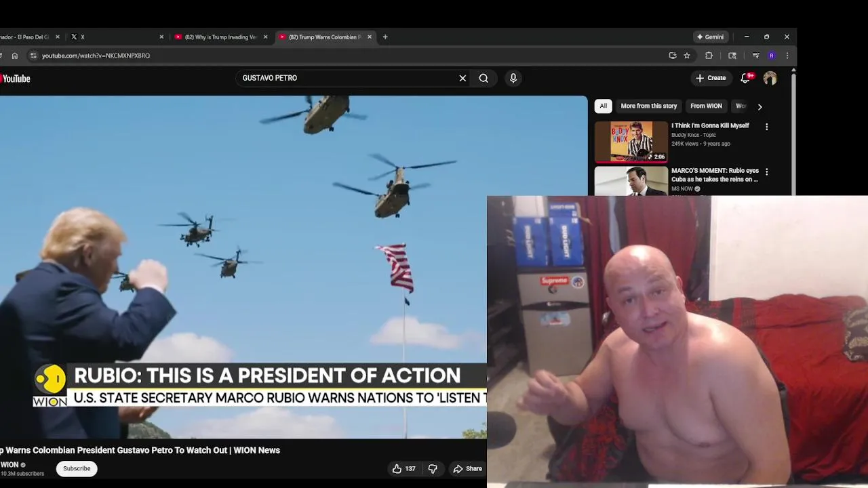Open YouTube notifications bell
The width and height of the screenshot is (868, 488).
tap(745, 78)
